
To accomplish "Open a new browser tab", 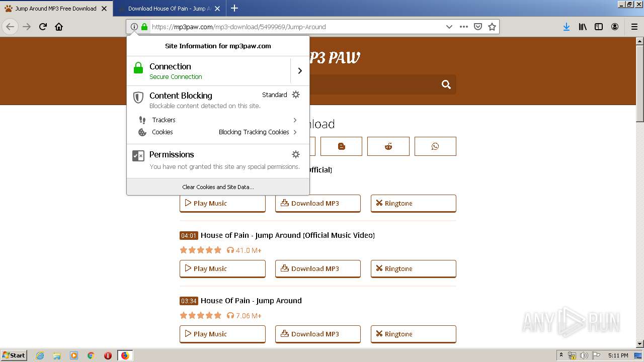I will point(234,8).
